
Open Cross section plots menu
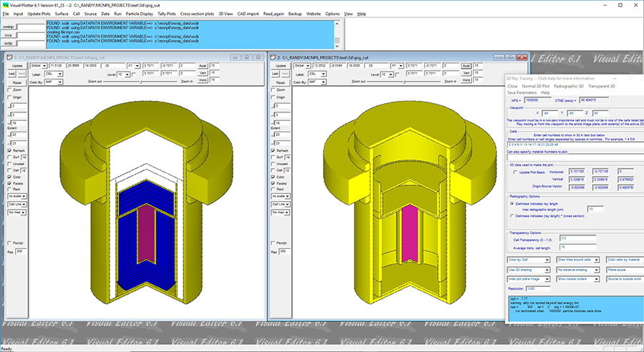197,14
